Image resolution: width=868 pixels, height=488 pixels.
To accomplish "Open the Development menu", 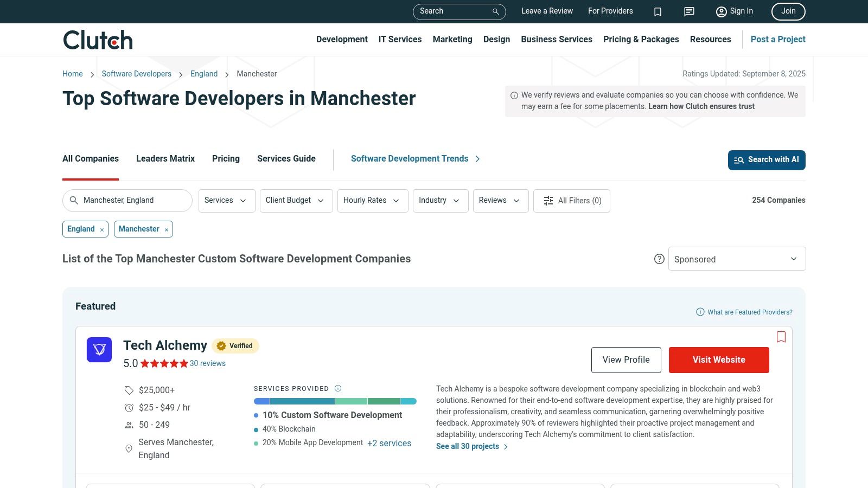I will pyautogui.click(x=342, y=40).
